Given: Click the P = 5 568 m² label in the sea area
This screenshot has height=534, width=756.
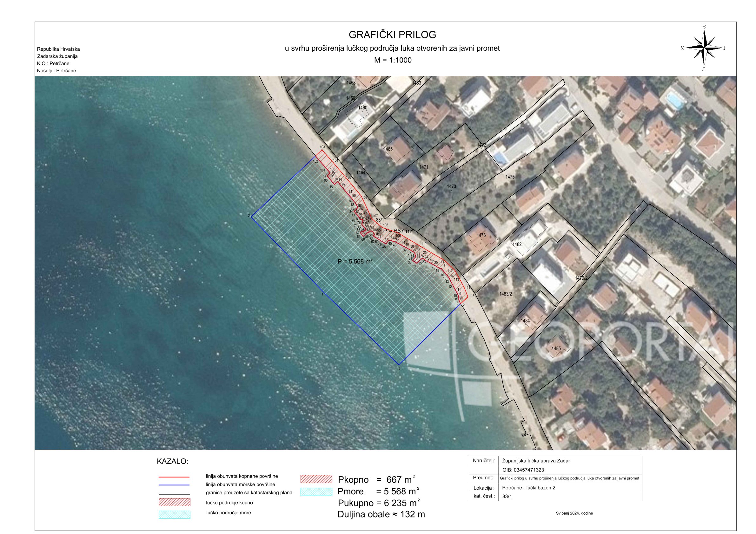Looking at the screenshot, I should click(355, 262).
